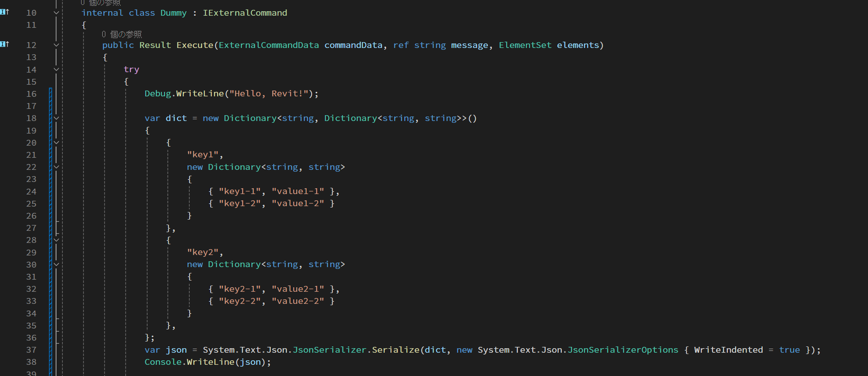This screenshot has height=376, width=868.
Task: Click the JsonSerializerOptions type name
Action: pyautogui.click(x=623, y=350)
